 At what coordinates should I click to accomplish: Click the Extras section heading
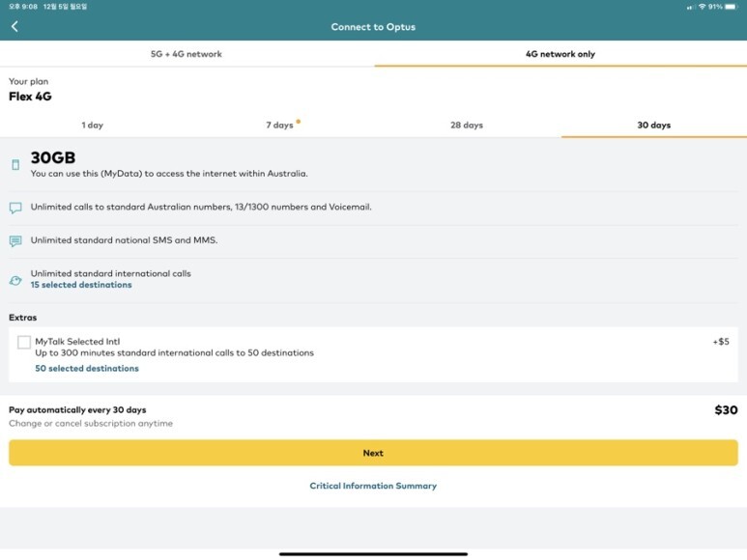23,318
